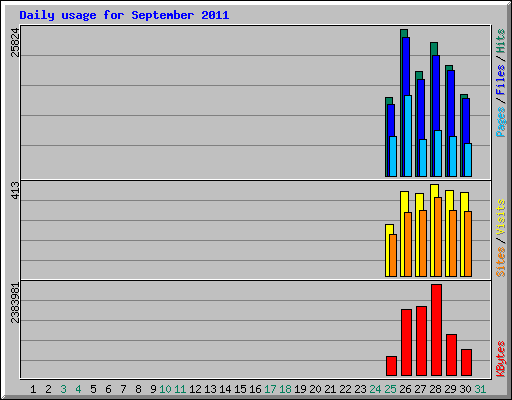Click the Pages legend label
This screenshot has height=400, width=512.
click(x=501, y=122)
